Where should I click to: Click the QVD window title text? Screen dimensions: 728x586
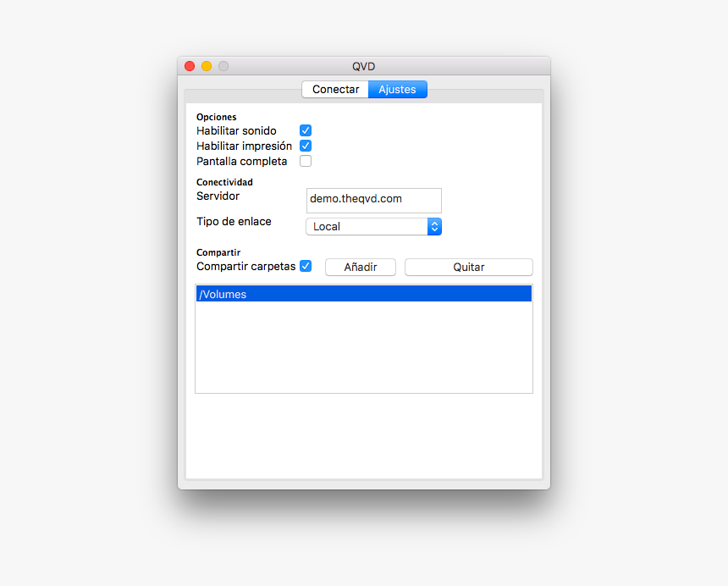[x=364, y=66]
